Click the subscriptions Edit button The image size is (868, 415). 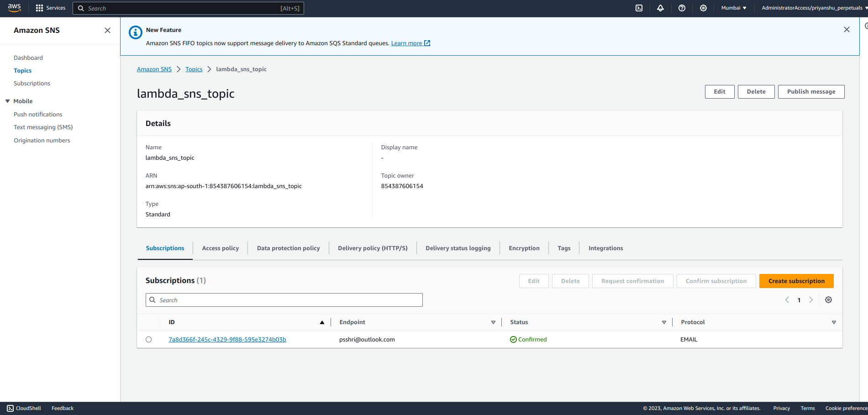coord(534,281)
